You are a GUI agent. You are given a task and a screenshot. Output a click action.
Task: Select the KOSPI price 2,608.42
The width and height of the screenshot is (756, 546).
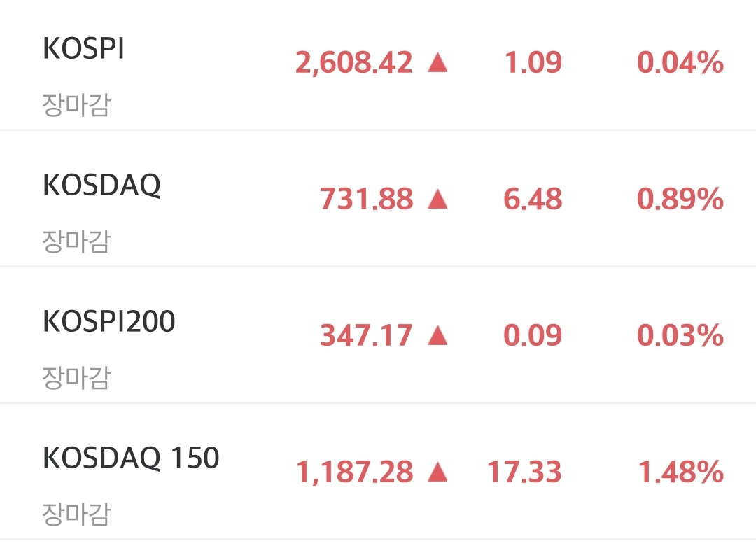pyautogui.click(x=354, y=63)
